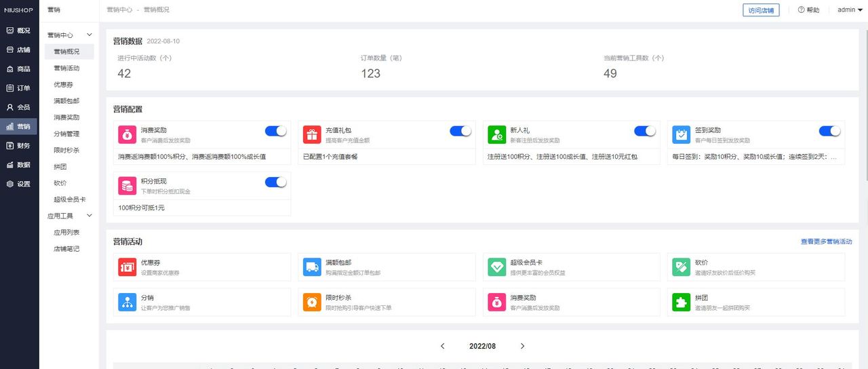Click the 超级会员卡 activity title
Screen dimensions: 868x369
pyautogui.click(x=526, y=263)
